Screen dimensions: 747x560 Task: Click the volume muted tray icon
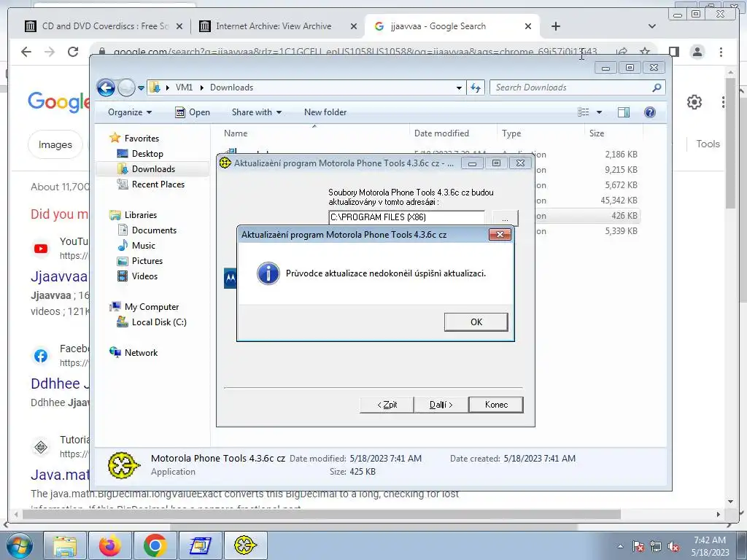point(673,546)
